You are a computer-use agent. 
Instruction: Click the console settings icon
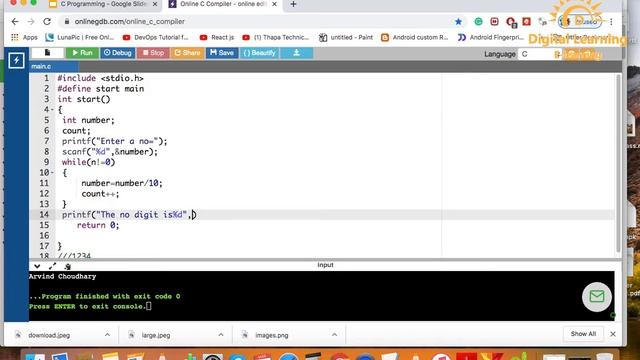point(67,266)
